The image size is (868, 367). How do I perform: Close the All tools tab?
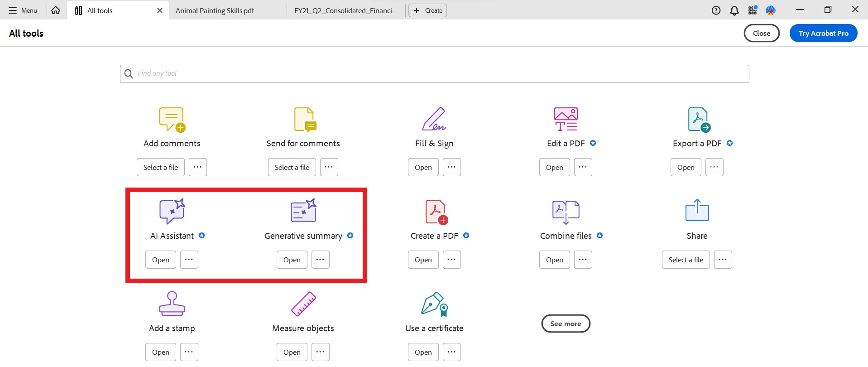[x=160, y=10]
